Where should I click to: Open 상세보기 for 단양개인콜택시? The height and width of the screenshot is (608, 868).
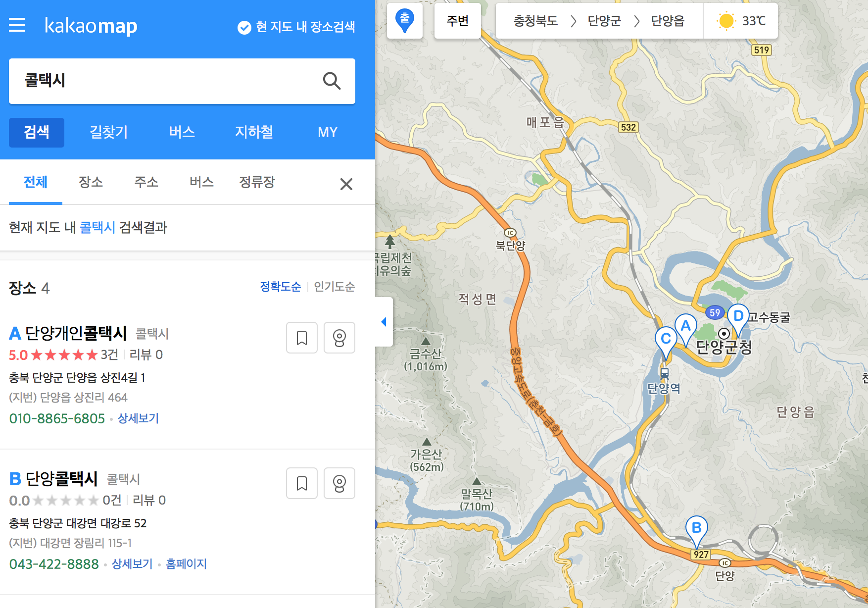(138, 418)
